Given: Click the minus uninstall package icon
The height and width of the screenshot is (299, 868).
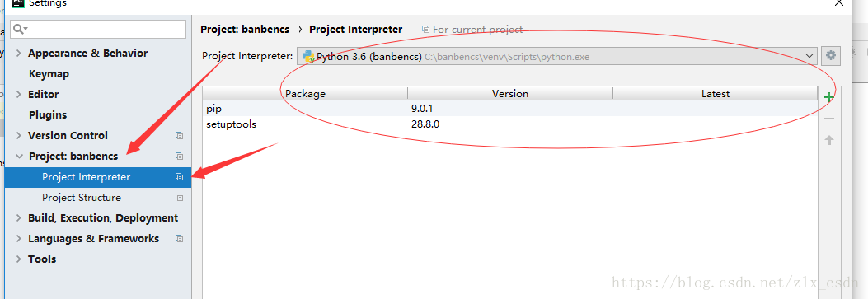Looking at the screenshot, I should (828, 119).
